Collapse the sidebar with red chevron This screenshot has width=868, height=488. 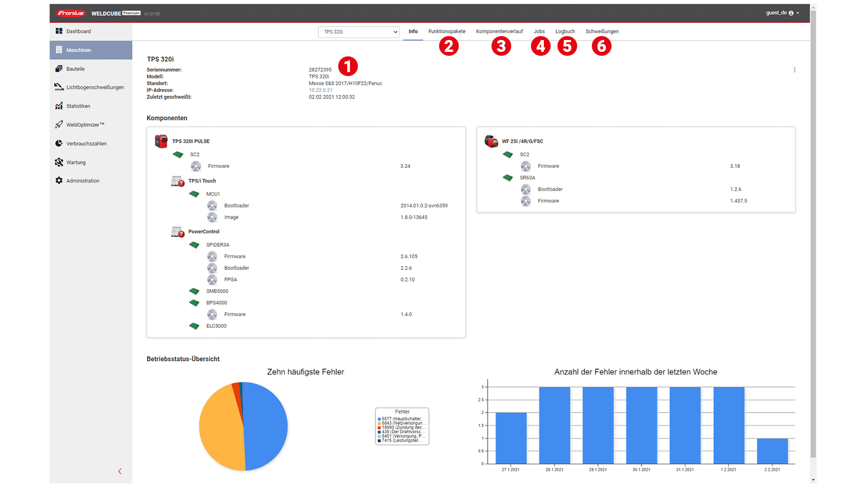[119, 471]
